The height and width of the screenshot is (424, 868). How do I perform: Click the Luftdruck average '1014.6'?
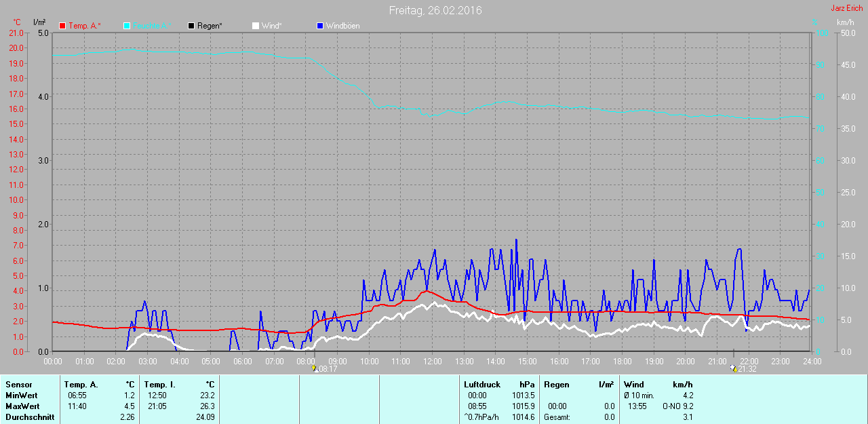click(524, 417)
